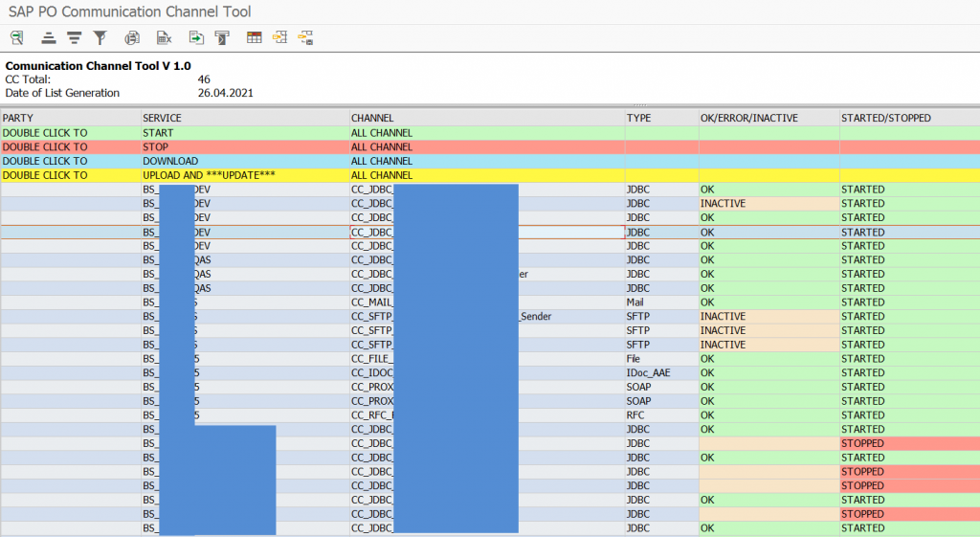Click the green START service cell
The image size is (980, 537).
pyautogui.click(x=246, y=132)
